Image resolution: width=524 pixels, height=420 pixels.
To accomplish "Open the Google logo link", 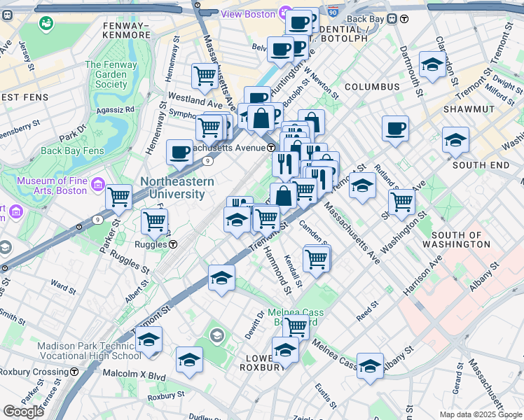I will 23,412.
